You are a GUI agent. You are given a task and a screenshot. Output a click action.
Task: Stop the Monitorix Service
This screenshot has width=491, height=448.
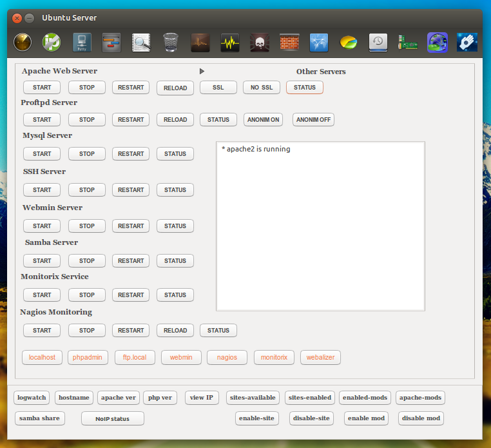[87, 295]
